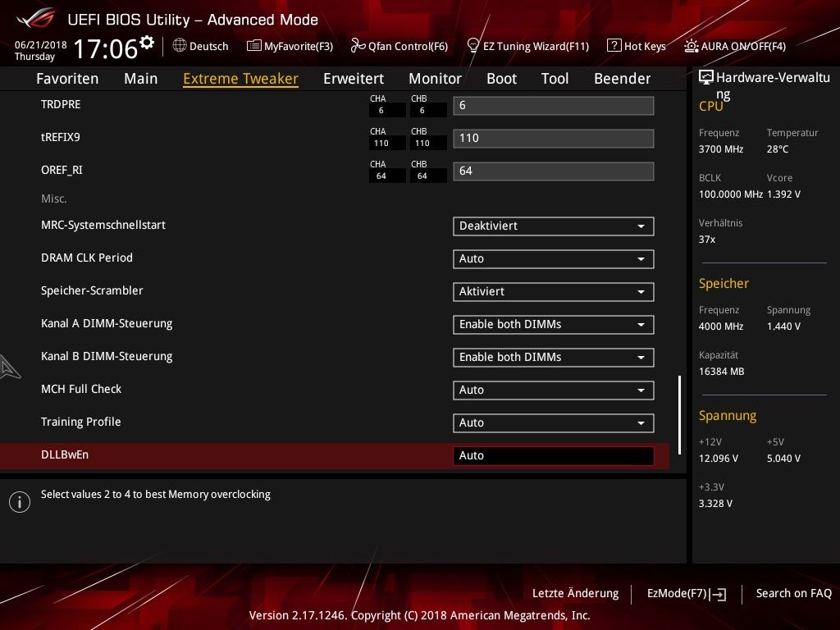Switch to the Tool tab

click(555, 79)
